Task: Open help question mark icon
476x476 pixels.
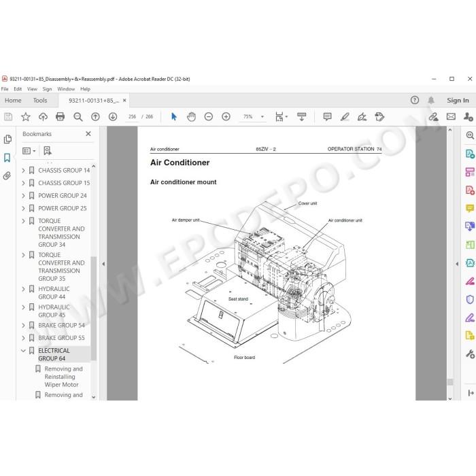Action: (414, 100)
